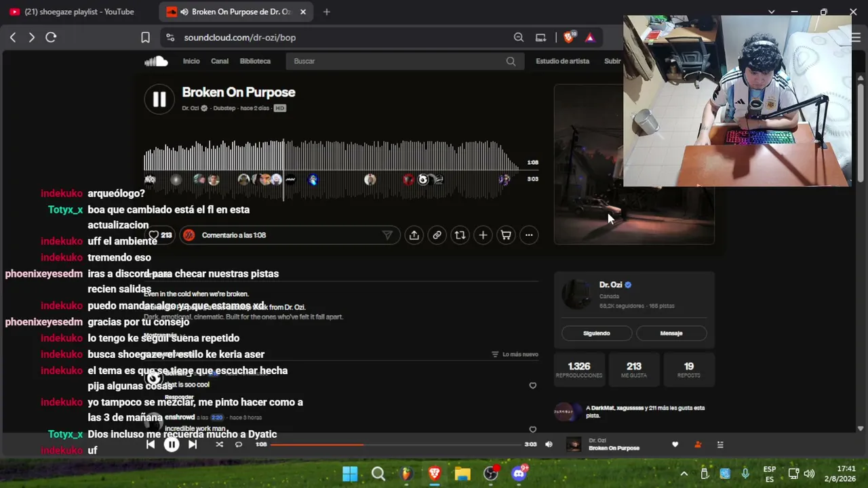Toggle following Dr. Ozi in the player bar
Viewport: 868px width, 488px height.
(698, 445)
